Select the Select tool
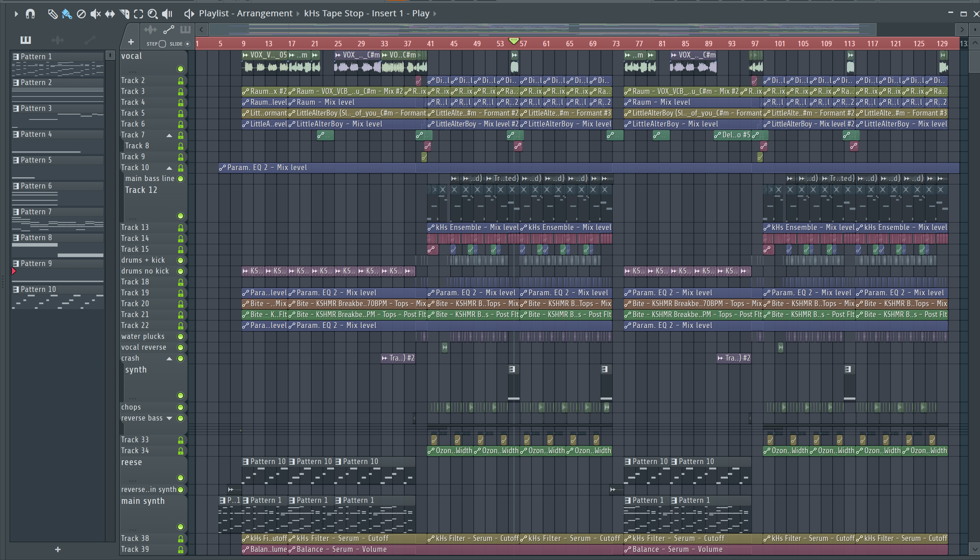Image resolution: width=980 pixels, height=560 pixels. (x=138, y=14)
